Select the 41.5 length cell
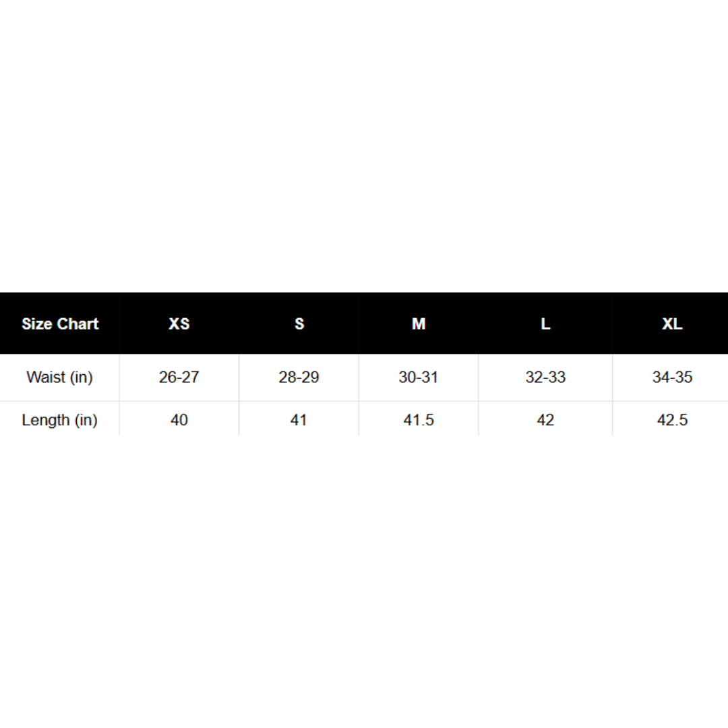 [419, 420]
